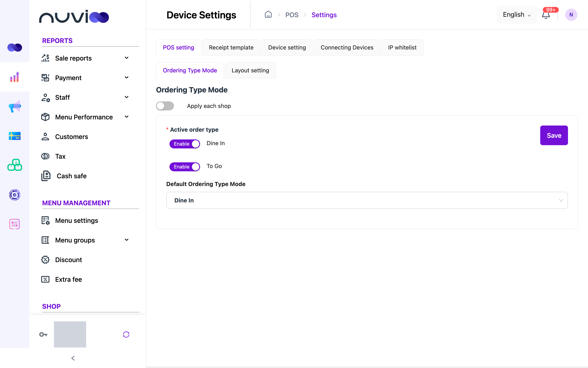
Task: Switch to Device setting tab
Action: pos(287,47)
